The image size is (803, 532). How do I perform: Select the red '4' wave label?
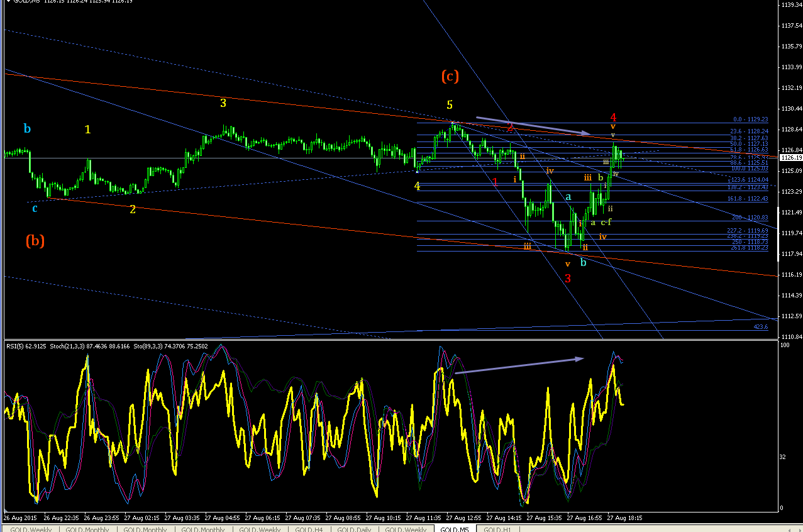coord(613,117)
